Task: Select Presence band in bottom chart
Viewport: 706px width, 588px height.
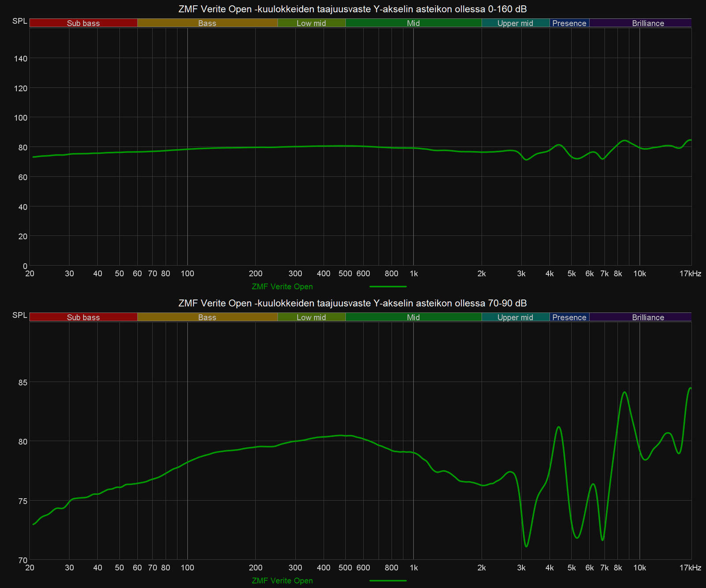Action: point(569,318)
